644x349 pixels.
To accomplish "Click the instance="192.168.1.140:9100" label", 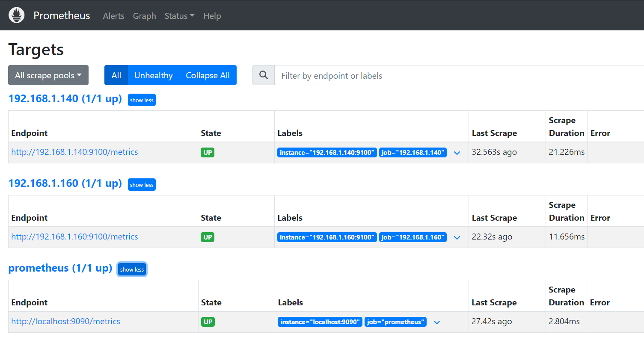I will [327, 153].
